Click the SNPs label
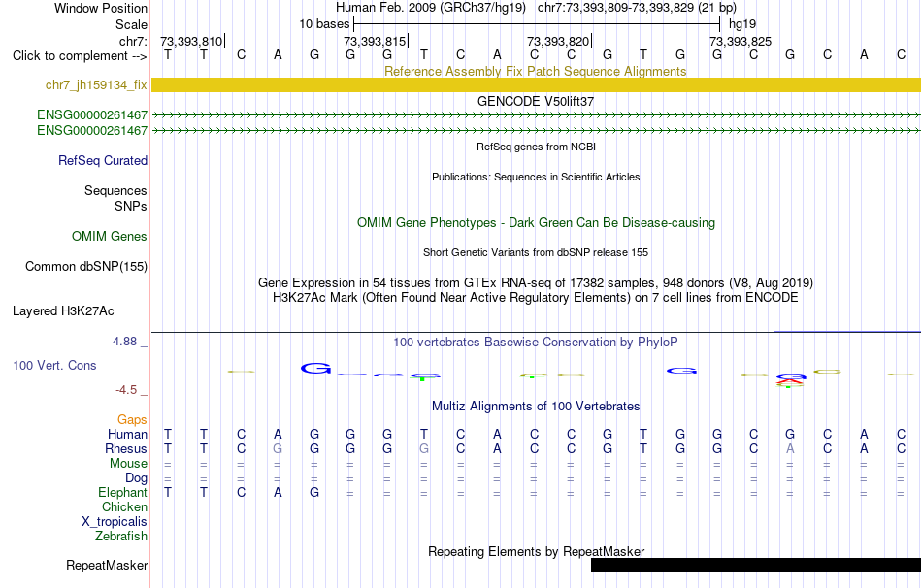This screenshot has width=922, height=588. point(131,207)
